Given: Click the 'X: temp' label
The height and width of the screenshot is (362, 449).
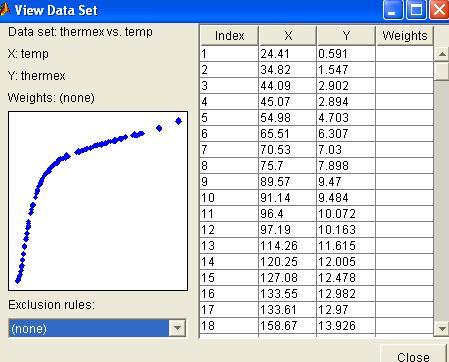Looking at the screenshot, I should (28, 54).
